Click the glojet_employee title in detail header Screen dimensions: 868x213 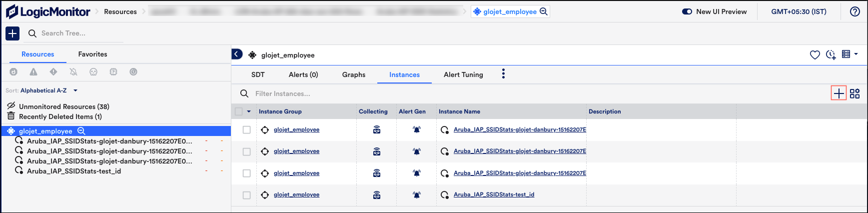[288, 55]
